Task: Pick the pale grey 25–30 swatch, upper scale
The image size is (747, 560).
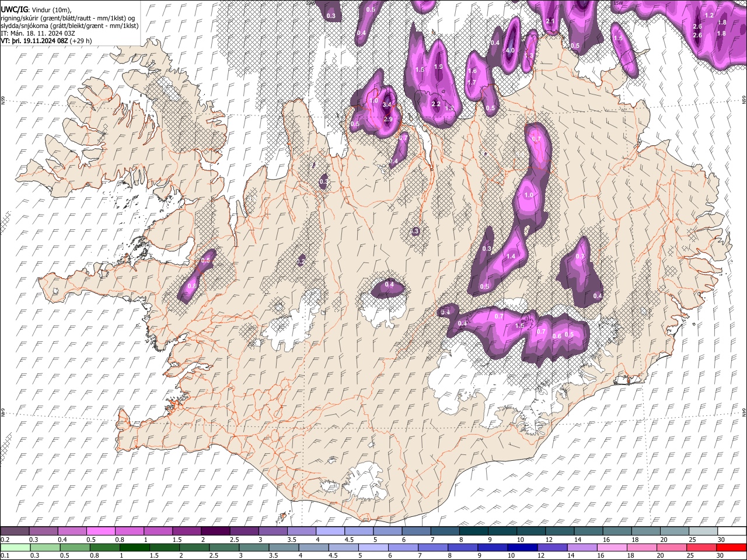Action: pos(702,531)
